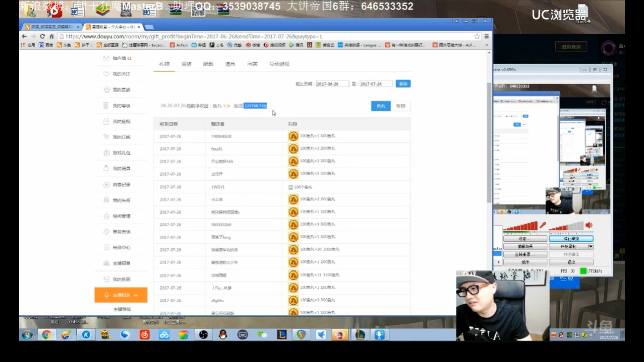Viewport: 644px width, 362px height.
Task: Open the 我的道具 bag icon
Action: [x=106, y=168]
